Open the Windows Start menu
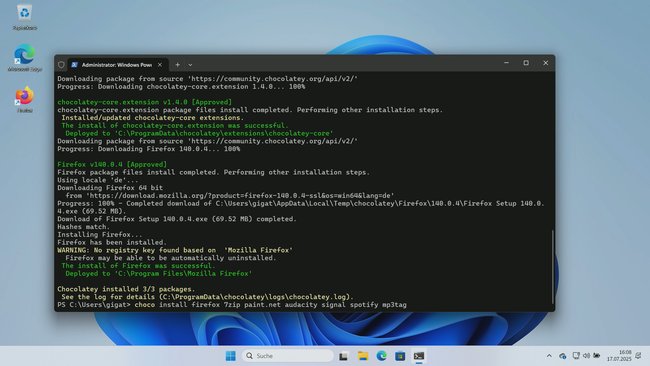The width and height of the screenshot is (650, 366). coord(231,356)
